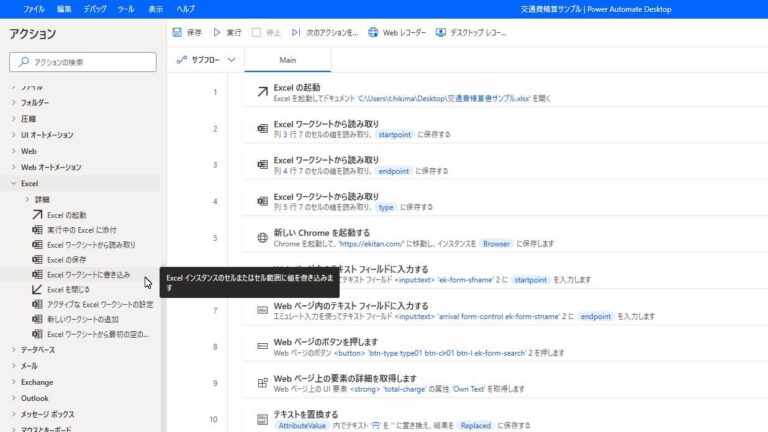Click step 1 Excel の起動 arrow icon
Image resolution: width=768 pixels, height=432 pixels.
tap(263, 92)
